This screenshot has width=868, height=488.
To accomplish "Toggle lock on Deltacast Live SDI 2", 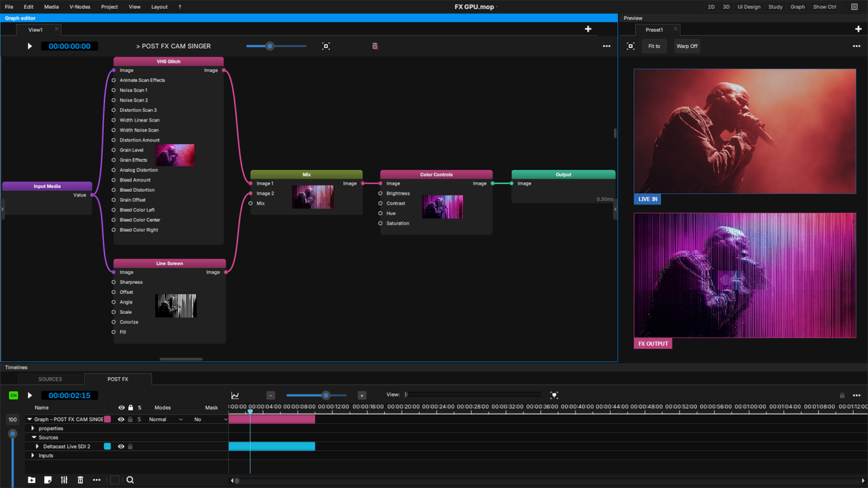I will click(130, 447).
